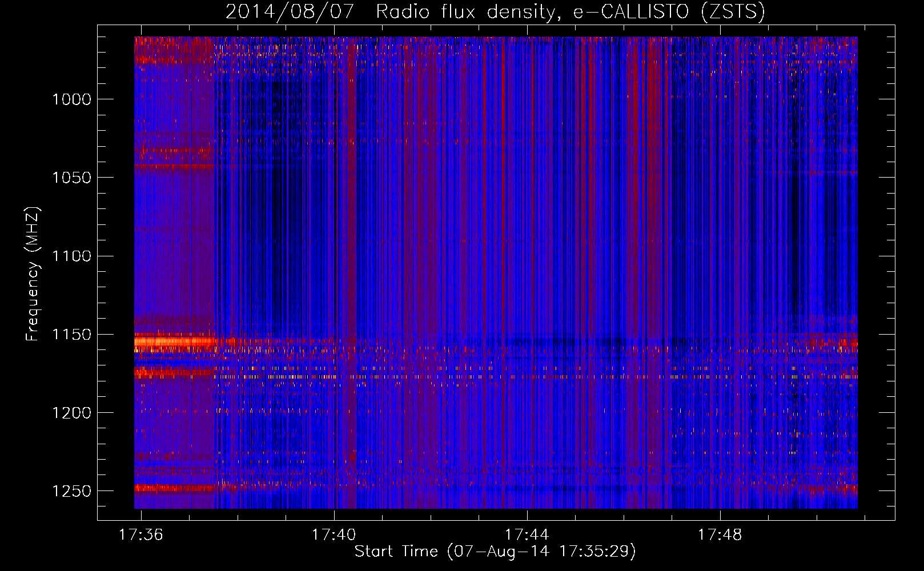Click the 17:36 time tick label
This screenshot has width=924, height=571.
point(140,534)
